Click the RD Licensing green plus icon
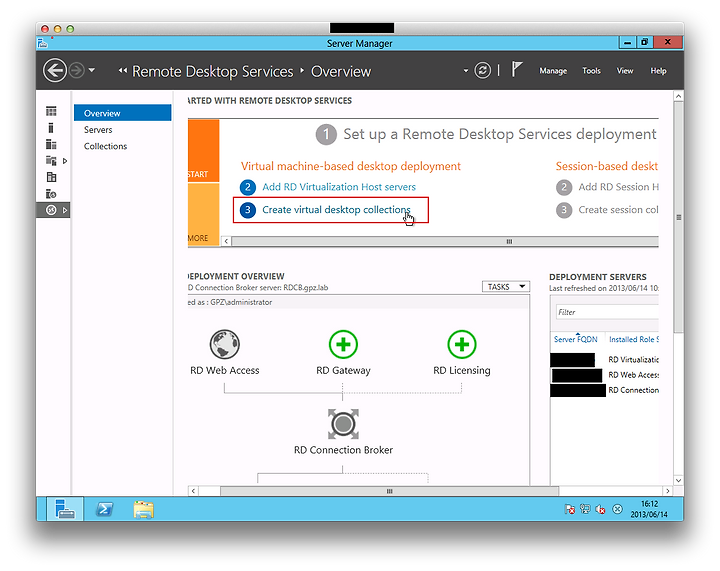Screen dimensions: 720x571 pyautogui.click(x=461, y=344)
